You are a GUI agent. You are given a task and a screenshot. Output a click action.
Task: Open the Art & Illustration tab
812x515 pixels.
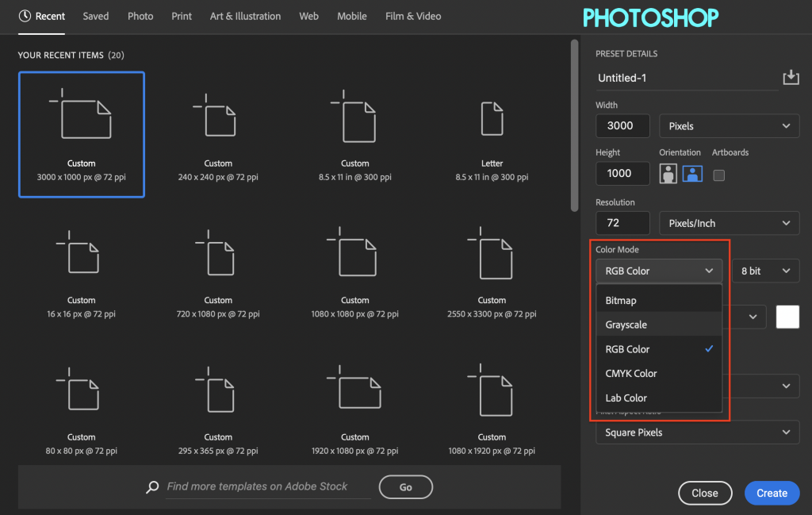[246, 16]
